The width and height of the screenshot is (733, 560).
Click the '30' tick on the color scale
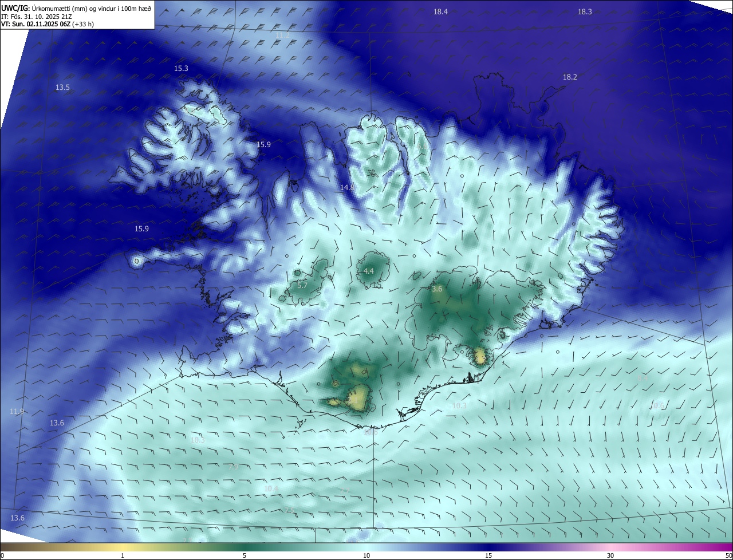tap(610, 555)
